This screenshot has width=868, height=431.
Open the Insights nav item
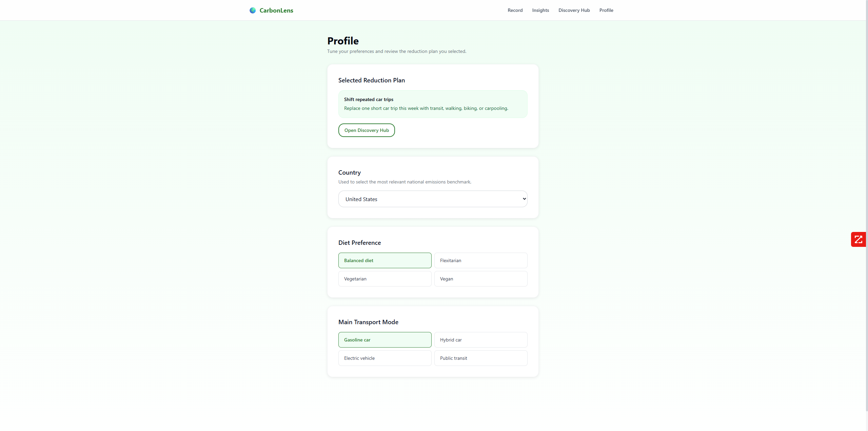coord(540,10)
